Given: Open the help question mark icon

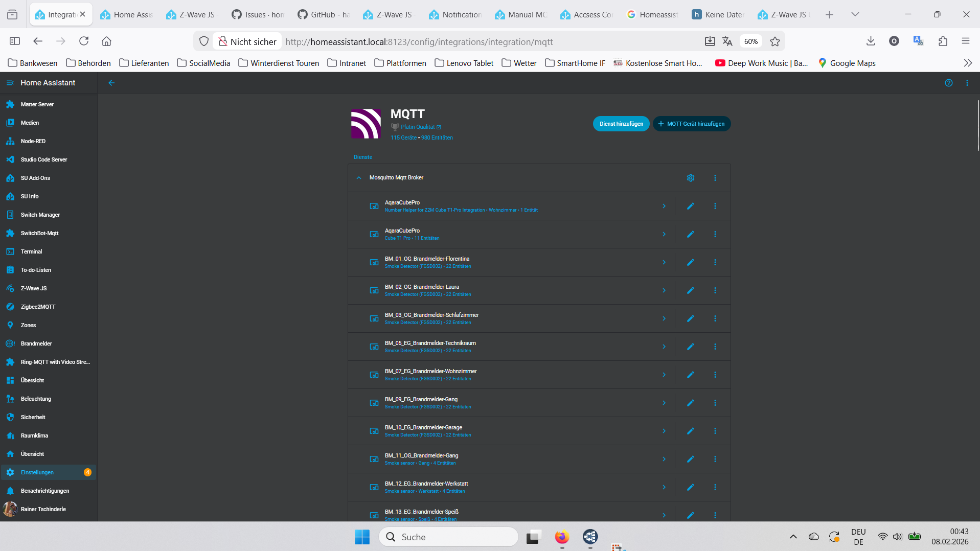Looking at the screenshot, I should (x=949, y=83).
